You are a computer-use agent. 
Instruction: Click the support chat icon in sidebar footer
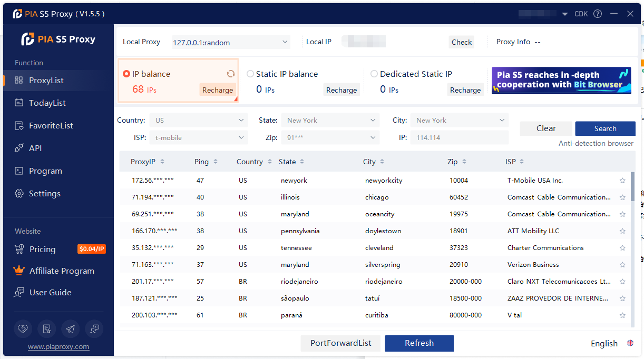(x=94, y=328)
